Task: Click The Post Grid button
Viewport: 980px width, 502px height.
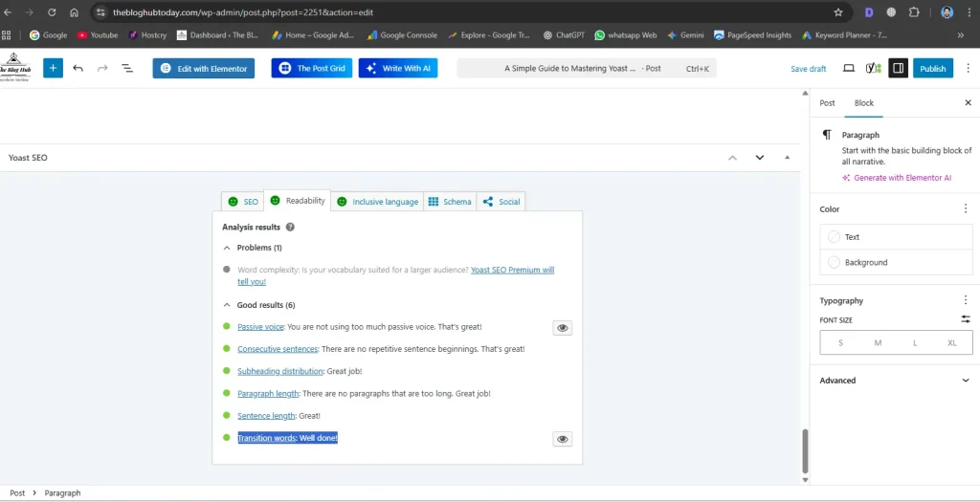Action: 312,68
